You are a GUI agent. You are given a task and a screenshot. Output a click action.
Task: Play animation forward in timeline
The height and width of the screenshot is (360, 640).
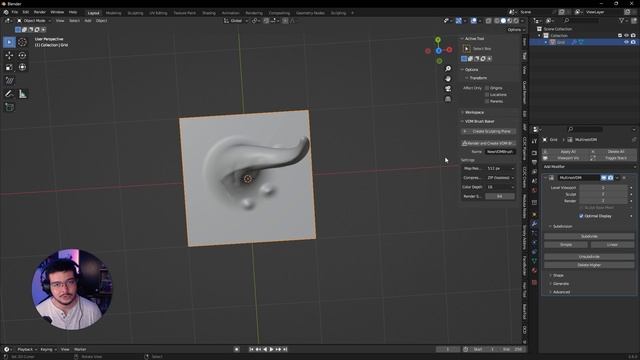coord(271,349)
